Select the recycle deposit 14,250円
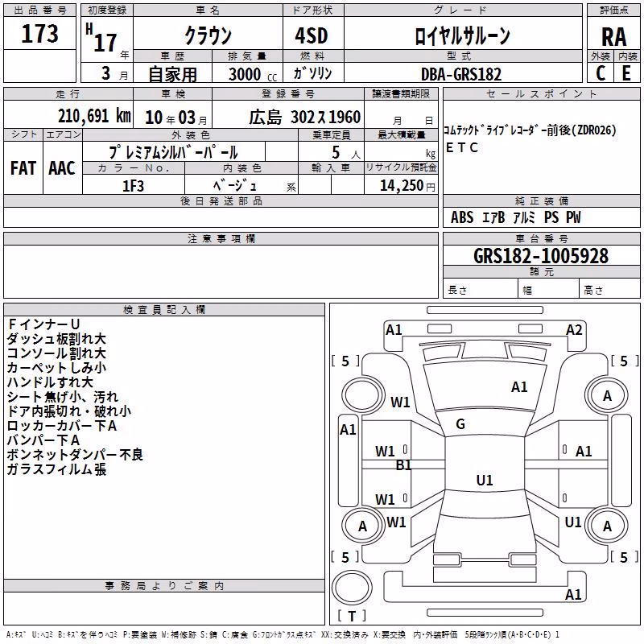This screenshot has width=644, height=644. tap(407, 186)
